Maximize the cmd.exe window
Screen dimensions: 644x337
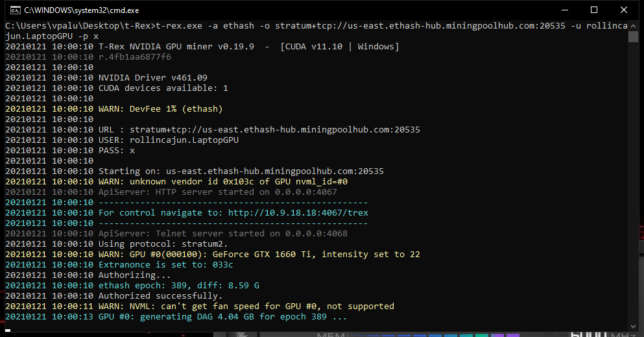(594, 10)
